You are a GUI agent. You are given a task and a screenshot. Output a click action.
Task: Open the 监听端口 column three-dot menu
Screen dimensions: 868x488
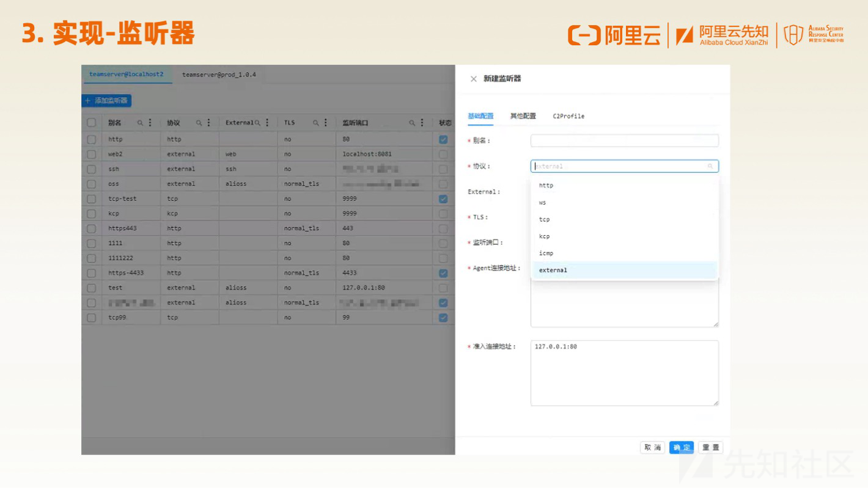(x=422, y=123)
